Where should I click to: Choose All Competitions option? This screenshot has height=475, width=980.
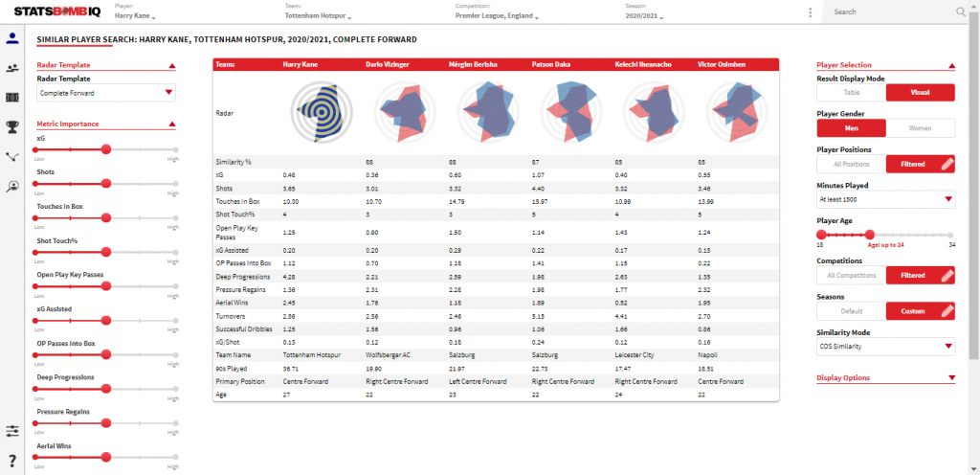[x=851, y=276]
